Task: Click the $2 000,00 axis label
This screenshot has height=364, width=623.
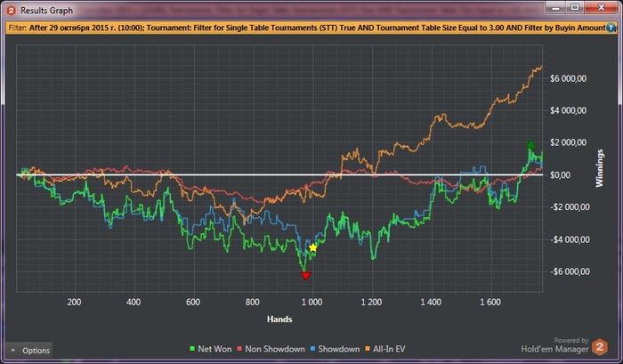Action: point(568,142)
